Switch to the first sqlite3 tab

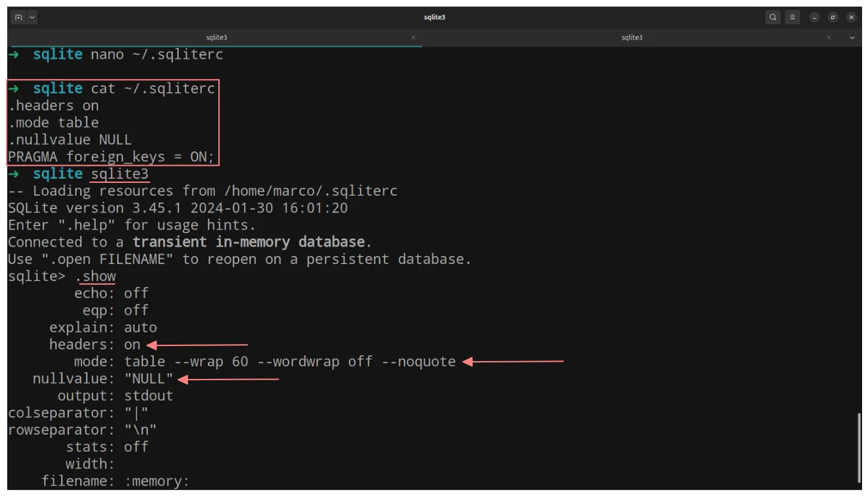pos(216,37)
